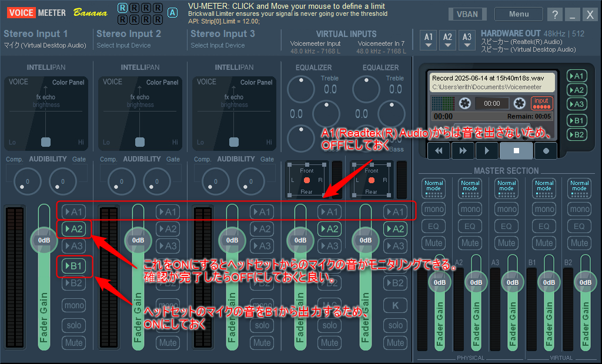Send recorder output to A2 bus
The width and height of the screenshot is (602, 364).
coord(577,90)
